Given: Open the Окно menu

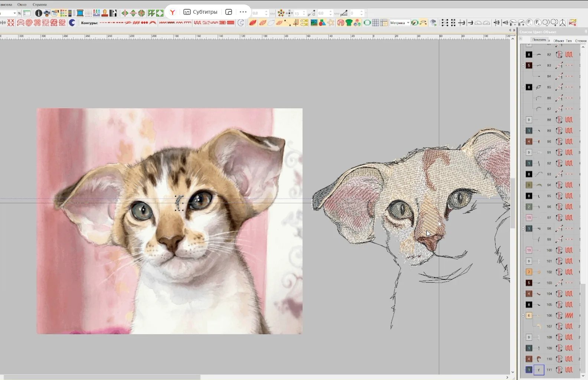Looking at the screenshot, I should (22, 4).
